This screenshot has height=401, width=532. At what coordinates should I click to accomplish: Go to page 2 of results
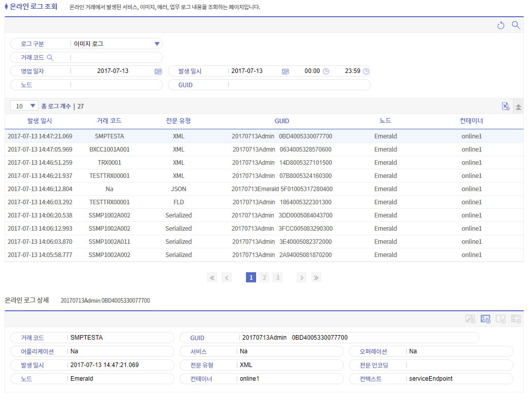(x=264, y=277)
